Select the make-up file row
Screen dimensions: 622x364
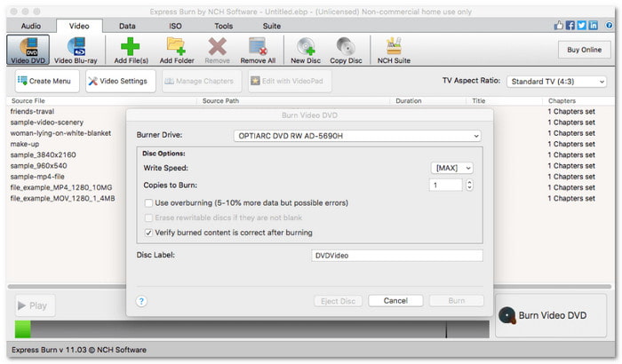[25, 145]
